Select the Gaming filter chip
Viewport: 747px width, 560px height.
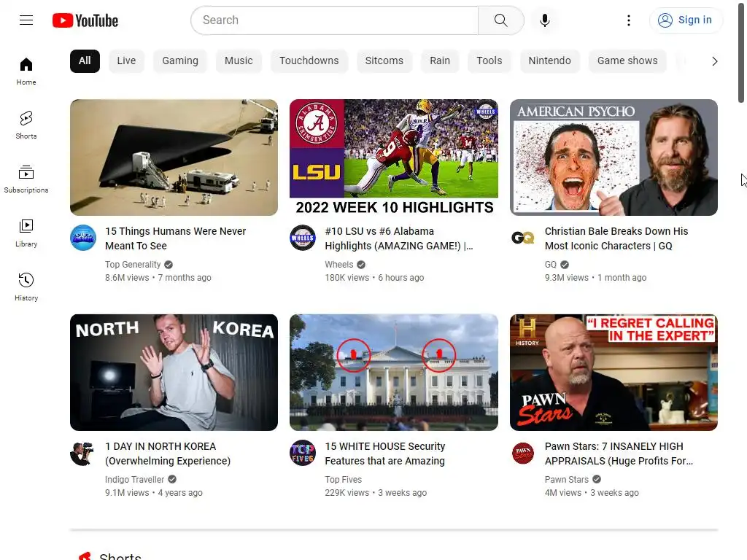(180, 61)
